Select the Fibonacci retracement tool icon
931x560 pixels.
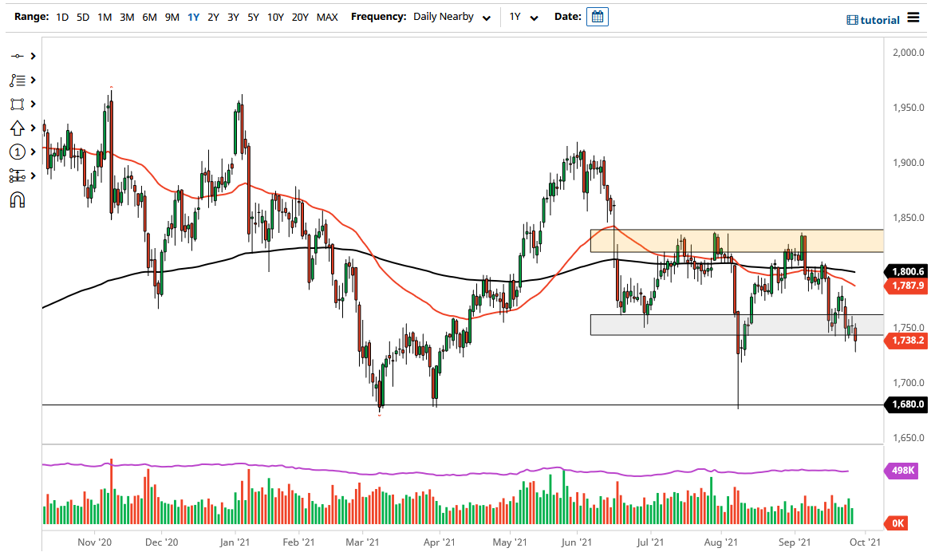coord(18,80)
